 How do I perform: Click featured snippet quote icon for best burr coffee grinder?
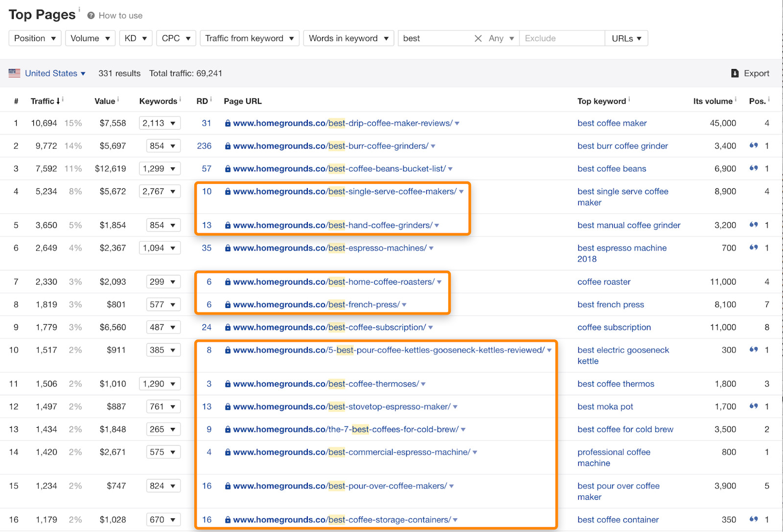point(754,146)
